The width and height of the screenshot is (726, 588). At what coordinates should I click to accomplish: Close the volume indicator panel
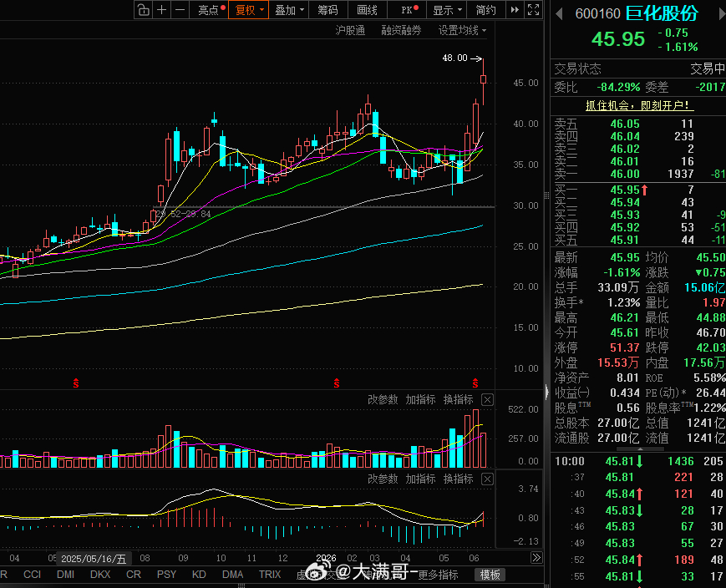click(x=487, y=399)
